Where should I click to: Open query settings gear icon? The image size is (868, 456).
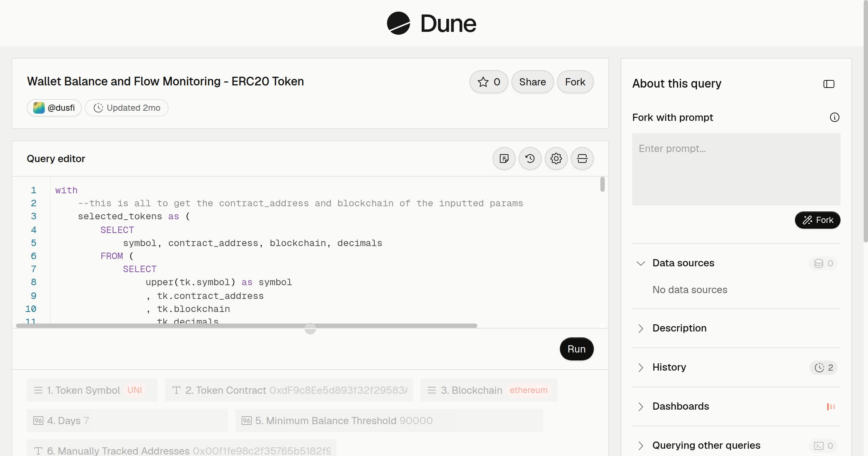click(x=556, y=159)
